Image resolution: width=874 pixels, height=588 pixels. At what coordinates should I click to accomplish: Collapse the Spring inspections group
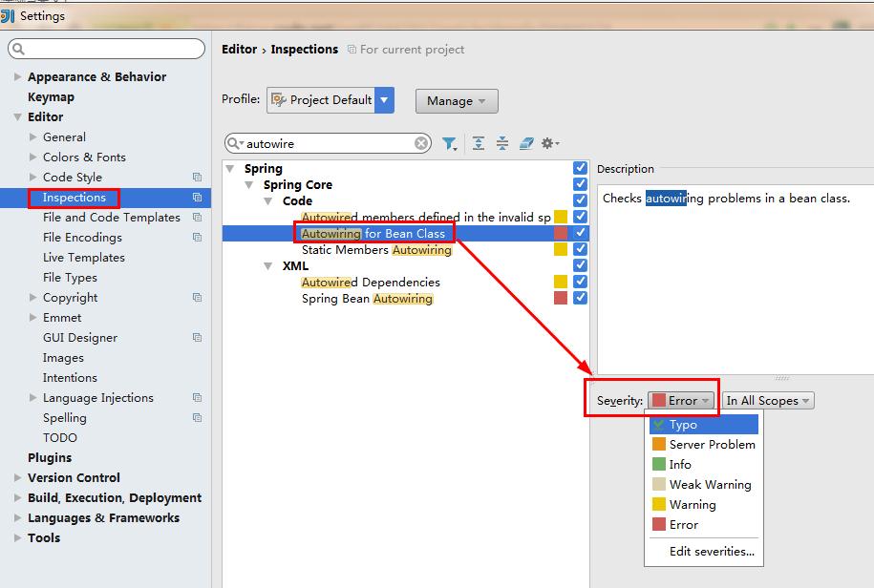pos(229,168)
